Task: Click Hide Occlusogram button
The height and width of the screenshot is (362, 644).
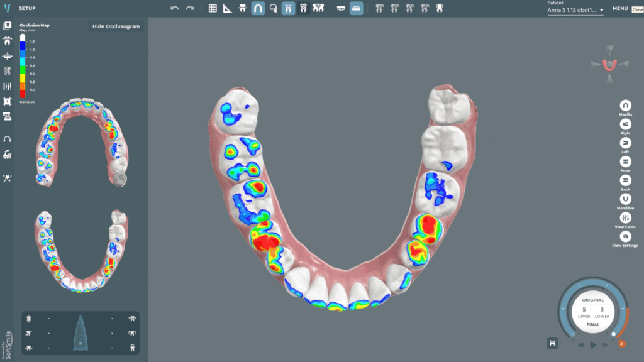Action: [116, 26]
